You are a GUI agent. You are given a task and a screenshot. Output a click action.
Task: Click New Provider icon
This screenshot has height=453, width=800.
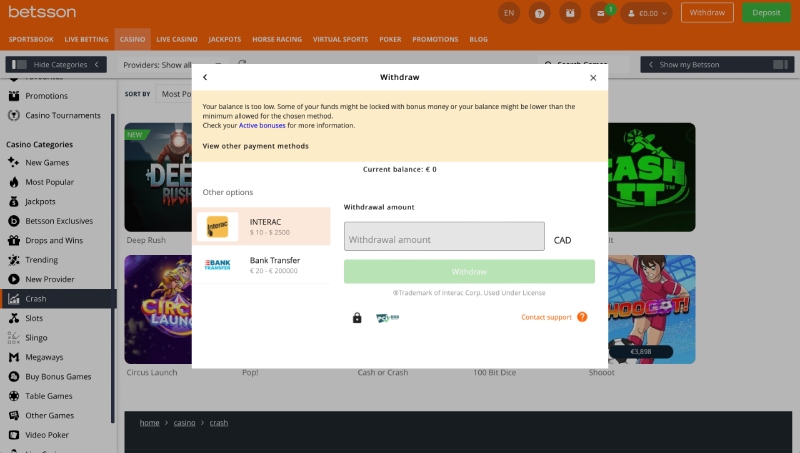tap(14, 279)
